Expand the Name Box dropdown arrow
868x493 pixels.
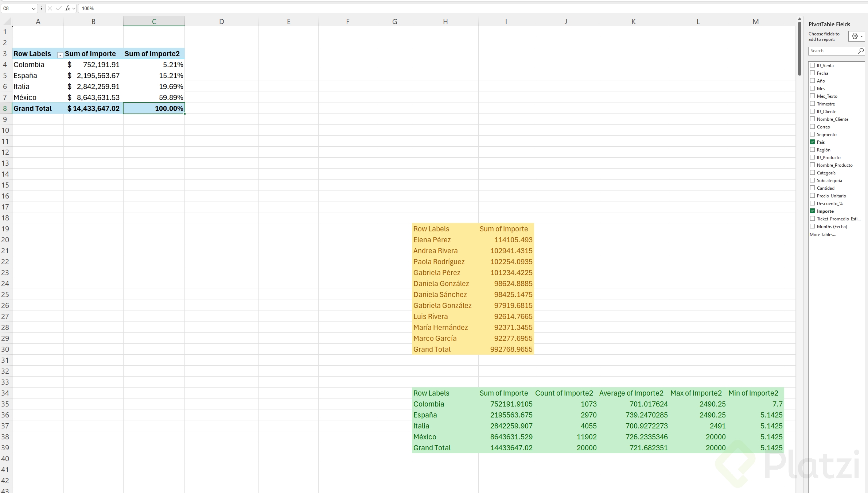pos(34,8)
